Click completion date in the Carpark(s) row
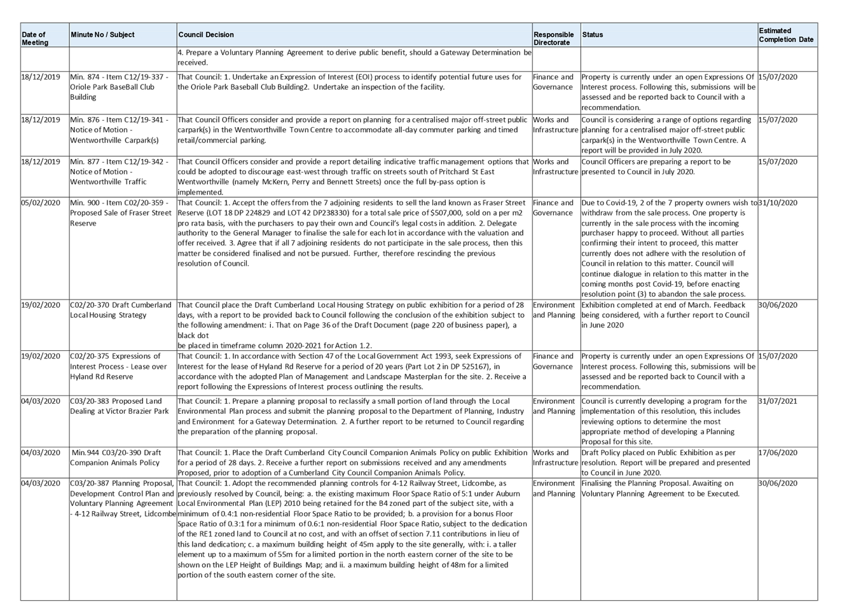The width and height of the screenshot is (868, 602). coord(778,120)
